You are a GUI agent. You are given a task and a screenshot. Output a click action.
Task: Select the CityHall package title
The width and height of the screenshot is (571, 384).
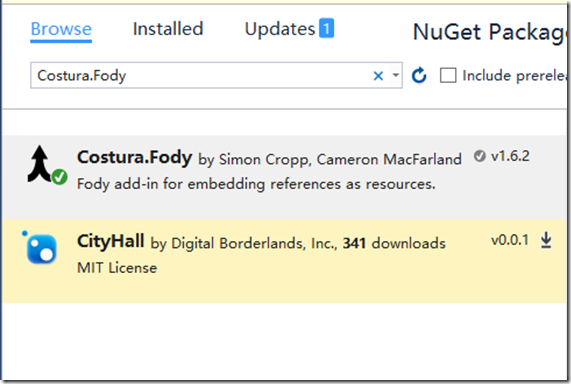click(x=111, y=241)
